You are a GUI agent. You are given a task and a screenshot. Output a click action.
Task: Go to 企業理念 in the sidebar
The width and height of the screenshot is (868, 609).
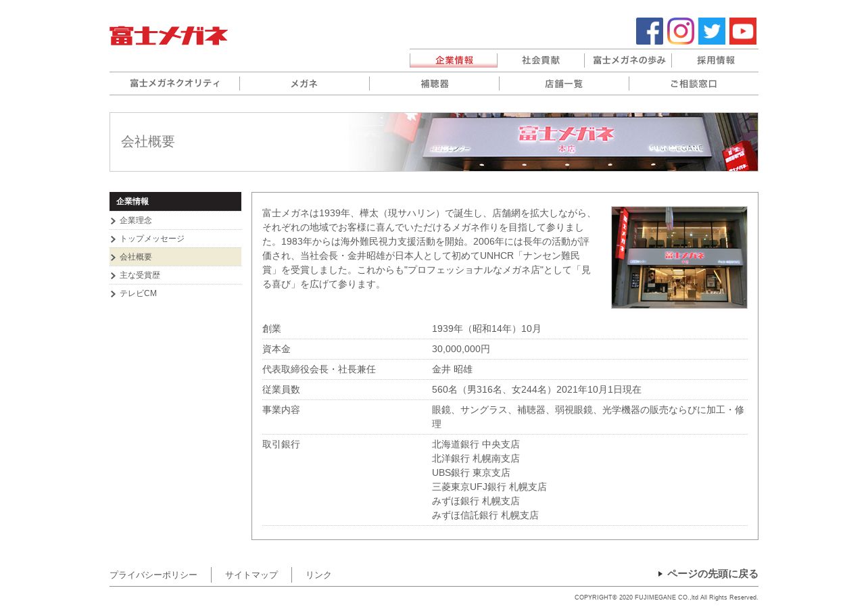(x=176, y=220)
